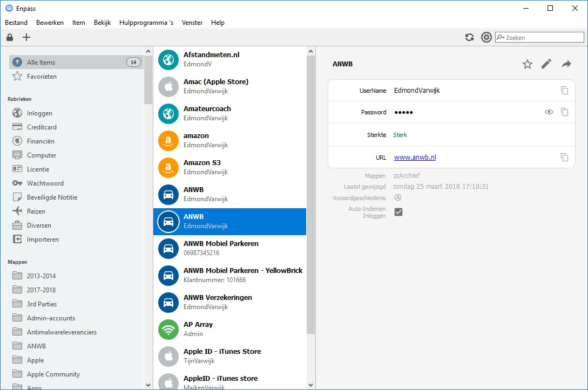Select Apple ID - iTunes Store item

point(229,356)
